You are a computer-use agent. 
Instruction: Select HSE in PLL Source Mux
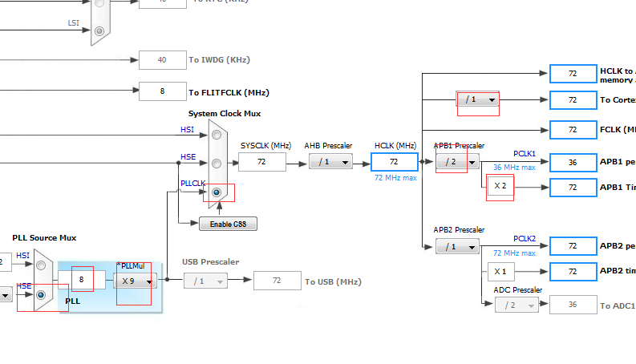(41, 295)
